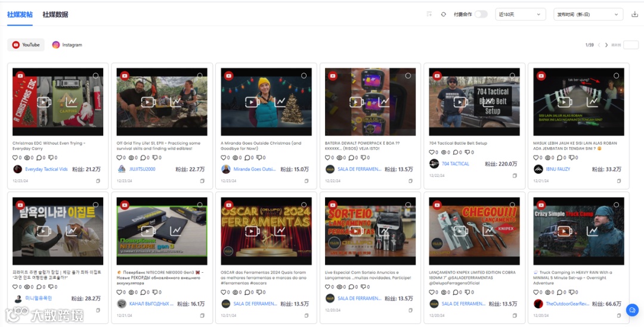Open JIUJITSU2000 channel link
This screenshot has height=327, width=644.
(x=143, y=169)
